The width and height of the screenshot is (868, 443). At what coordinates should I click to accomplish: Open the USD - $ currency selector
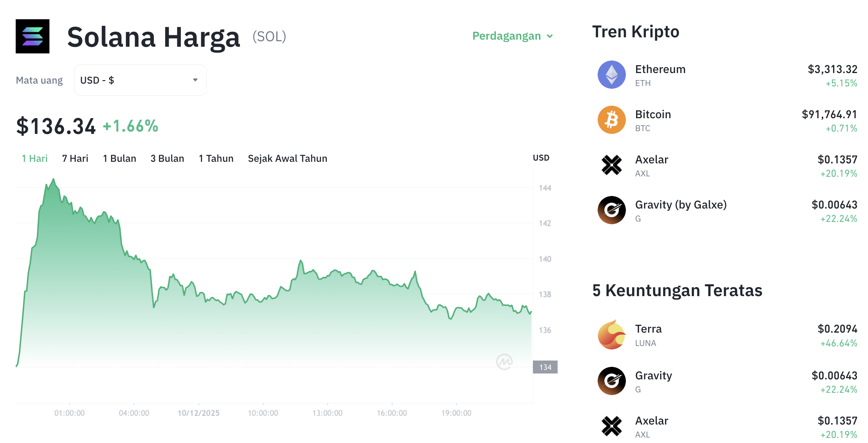[140, 80]
